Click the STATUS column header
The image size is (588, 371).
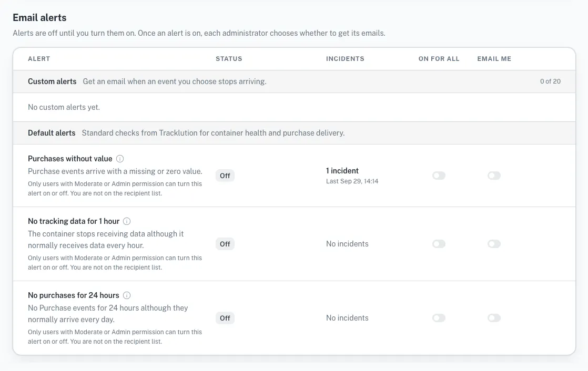pyautogui.click(x=229, y=59)
